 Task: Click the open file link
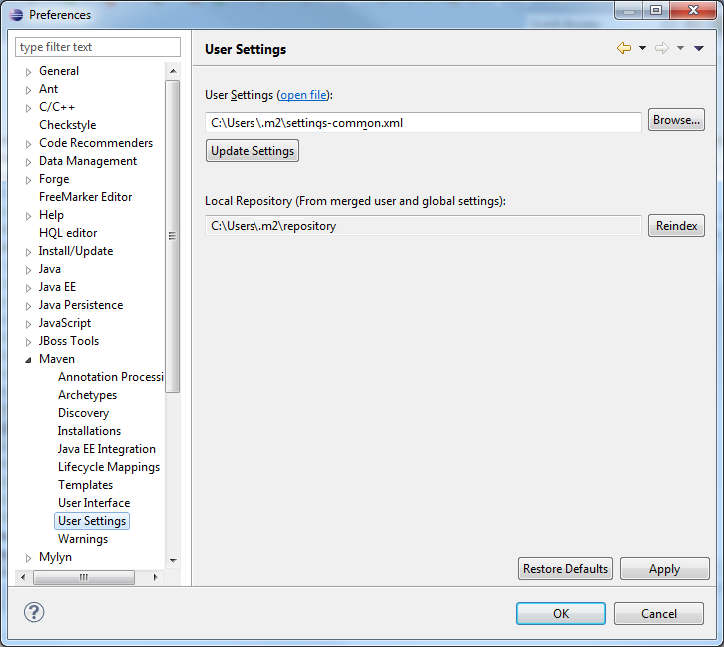[303, 95]
